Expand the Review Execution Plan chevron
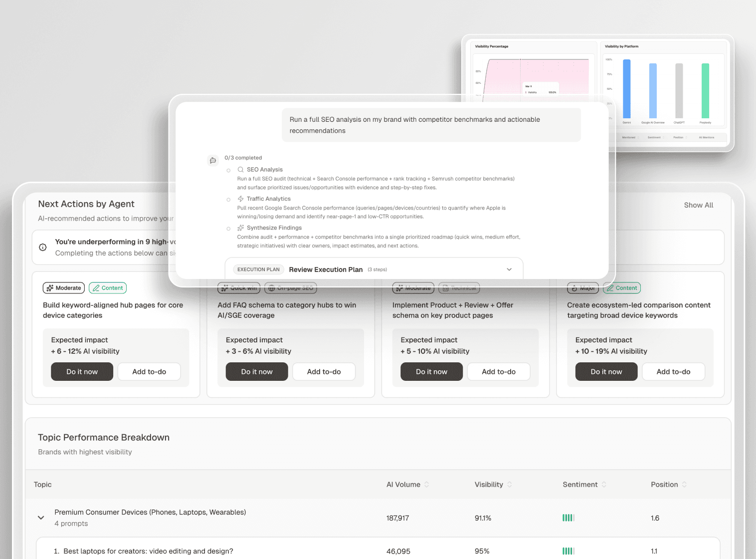This screenshot has height=559, width=756. point(509,270)
